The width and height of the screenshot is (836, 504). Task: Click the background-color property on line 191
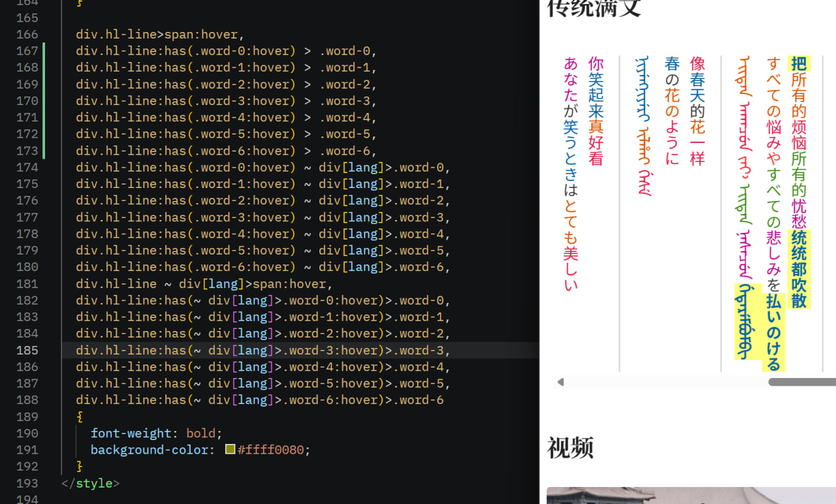(149, 449)
